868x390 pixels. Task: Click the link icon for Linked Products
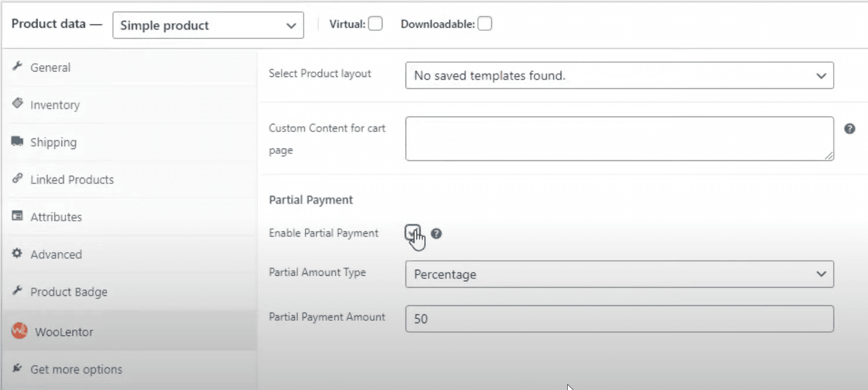(x=18, y=179)
